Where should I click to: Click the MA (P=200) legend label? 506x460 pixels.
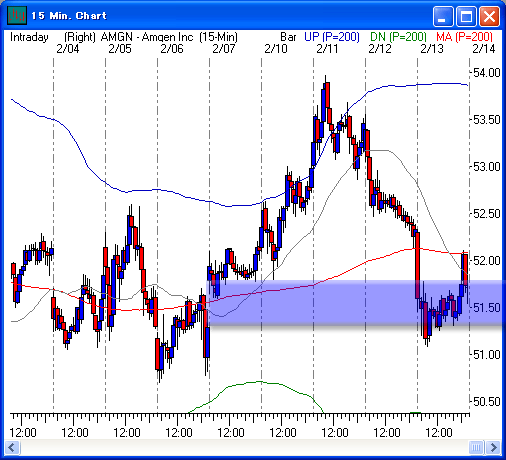coord(464,37)
